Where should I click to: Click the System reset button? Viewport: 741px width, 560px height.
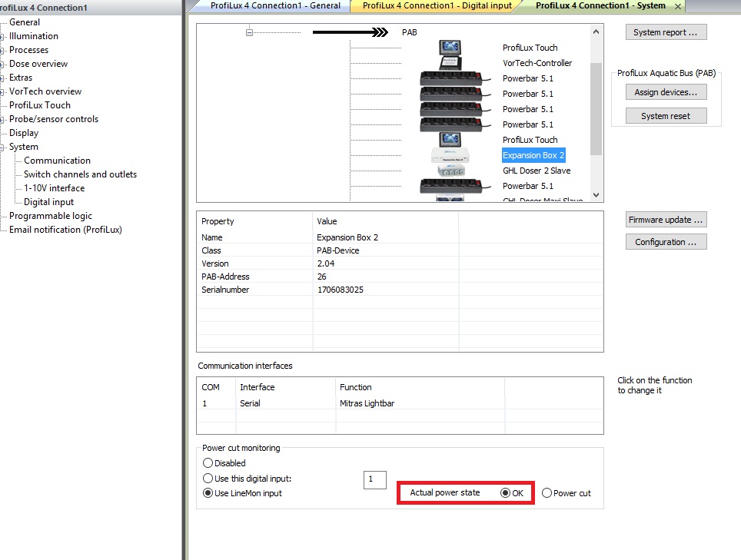666,116
